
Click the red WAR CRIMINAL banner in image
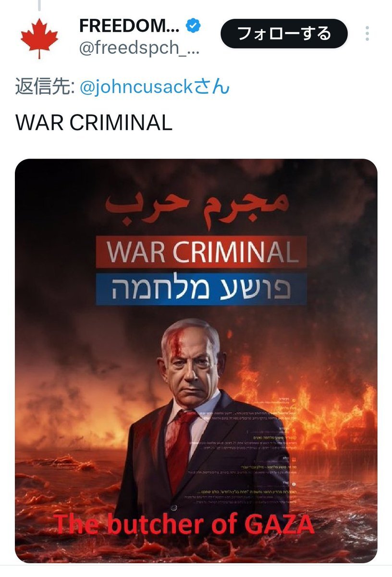(x=201, y=251)
